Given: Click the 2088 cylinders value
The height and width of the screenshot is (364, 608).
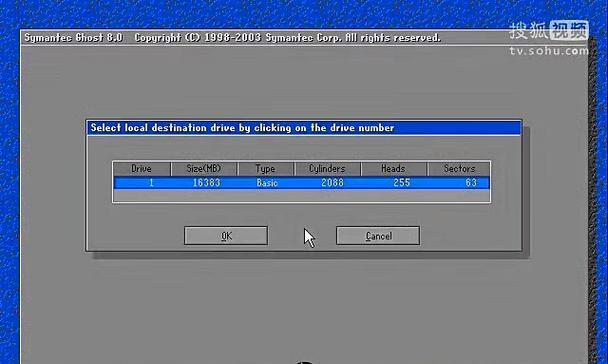Looking at the screenshot, I should [x=332, y=183].
